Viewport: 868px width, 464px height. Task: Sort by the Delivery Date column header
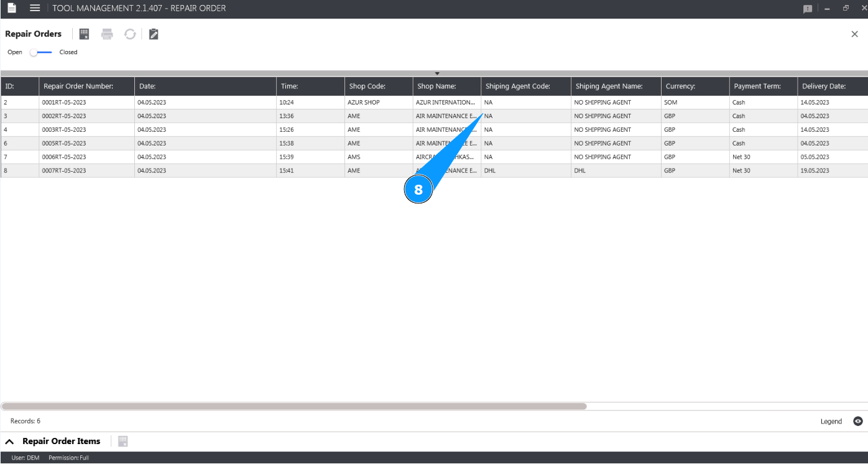click(833, 86)
